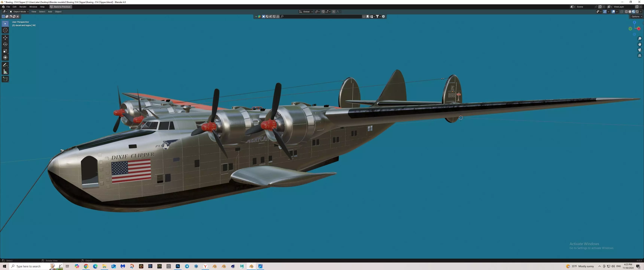Screen dimensions: 644x270
Task: Open the Render menu
Action: click(x=23, y=7)
